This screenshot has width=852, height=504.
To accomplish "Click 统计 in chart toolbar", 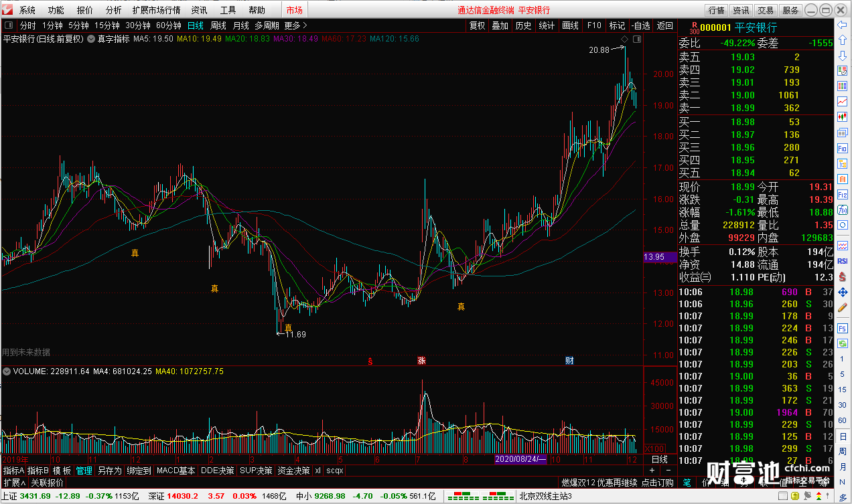I will coord(547,25).
